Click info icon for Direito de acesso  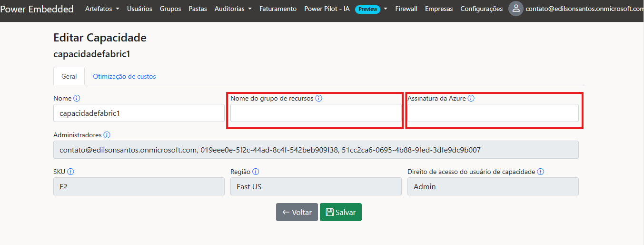[540, 172]
